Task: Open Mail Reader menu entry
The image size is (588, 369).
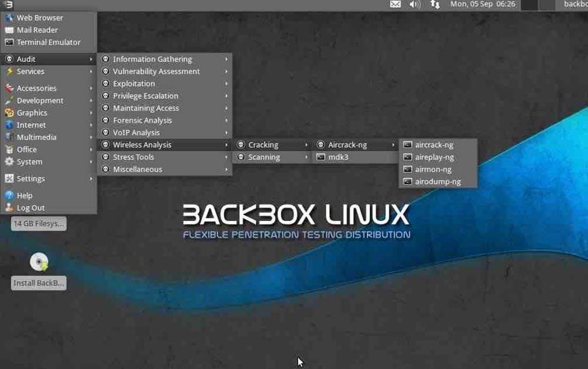Action: pyautogui.click(x=49, y=30)
